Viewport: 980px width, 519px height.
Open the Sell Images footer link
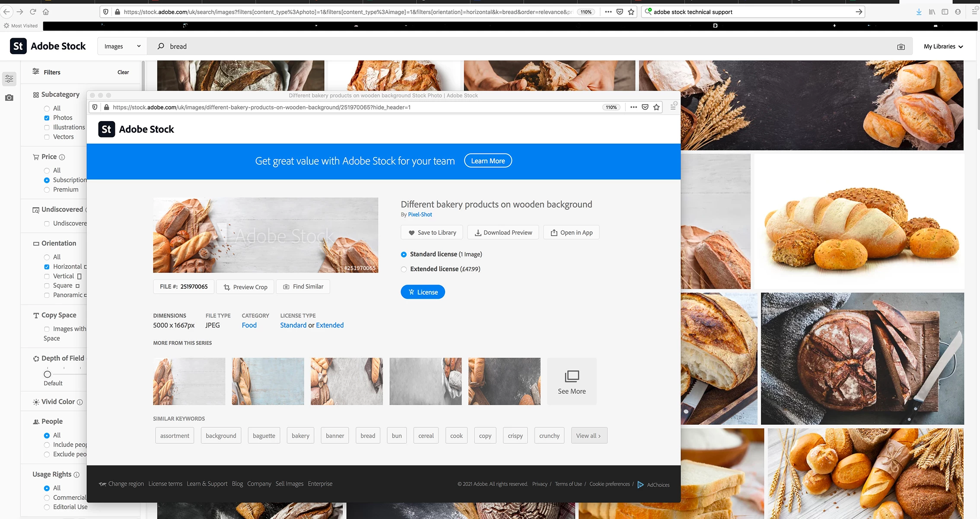pos(289,484)
